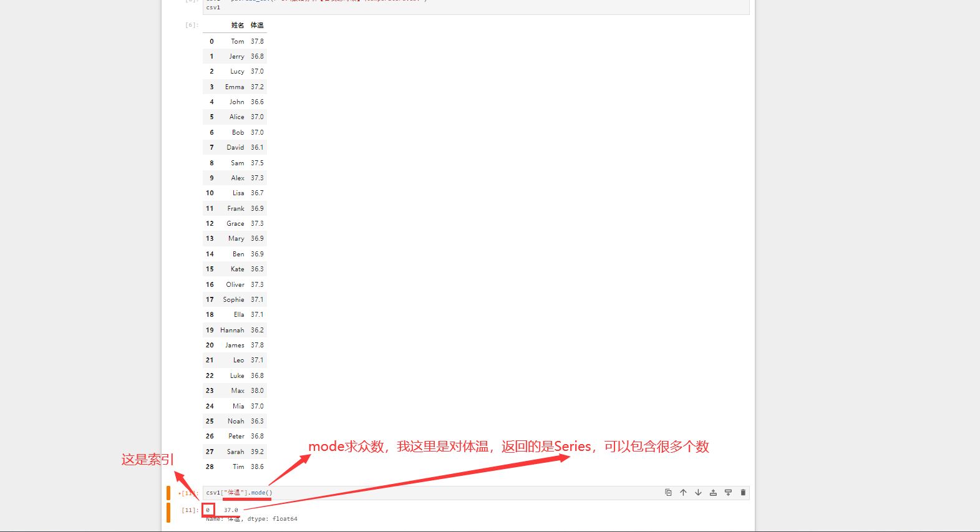Viewport: 980px width, 532px height.
Task: Select the name Ella
Action: [x=239, y=315]
